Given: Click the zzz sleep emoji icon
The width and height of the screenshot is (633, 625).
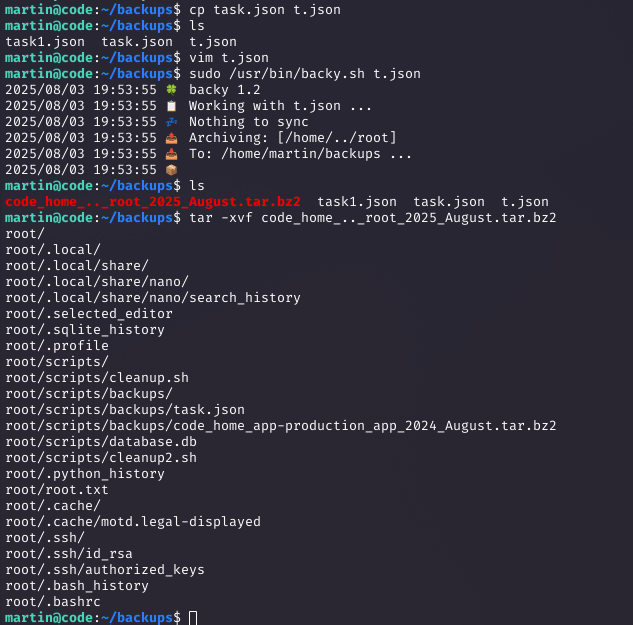Looking at the screenshot, I should (x=172, y=122).
